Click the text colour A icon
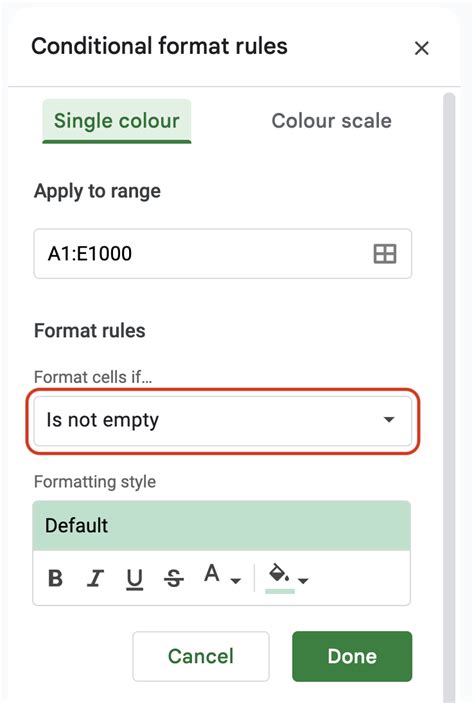 coord(212,573)
